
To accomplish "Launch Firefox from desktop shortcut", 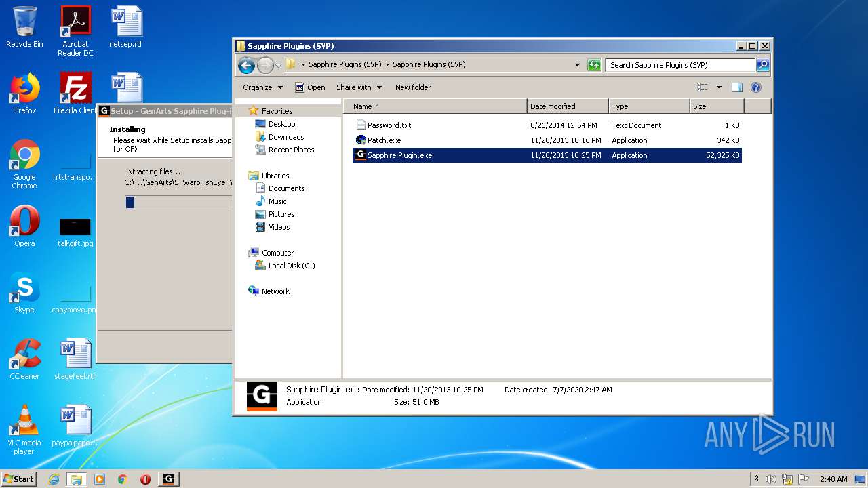I will pyautogui.click(x=24, y=94).
